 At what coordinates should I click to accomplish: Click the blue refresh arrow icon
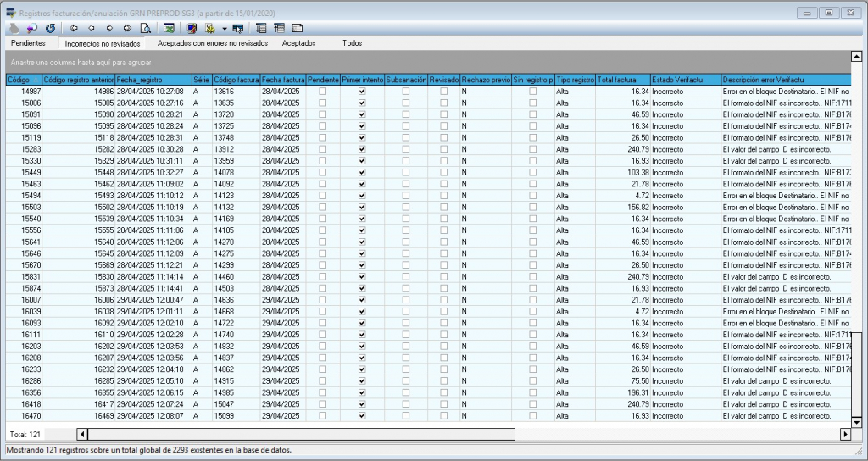tap(50, 28)
